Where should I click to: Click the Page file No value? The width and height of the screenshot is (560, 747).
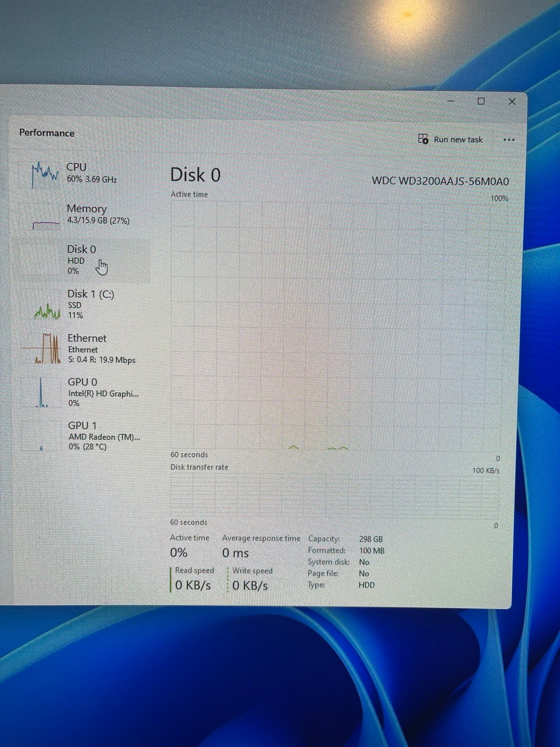pos(364,574)
